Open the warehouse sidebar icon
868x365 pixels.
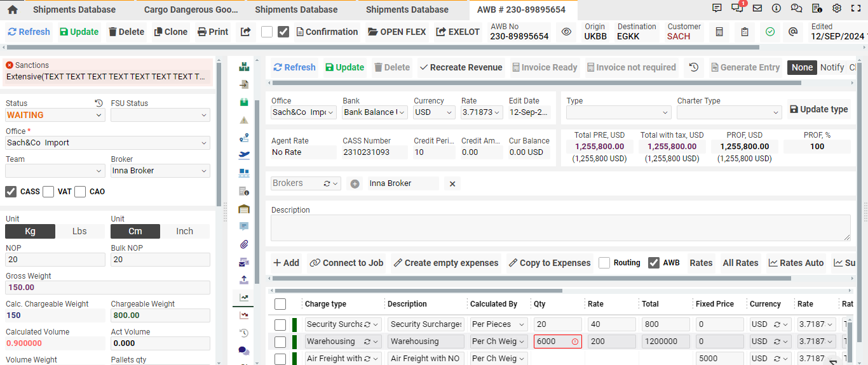[244, 209]
